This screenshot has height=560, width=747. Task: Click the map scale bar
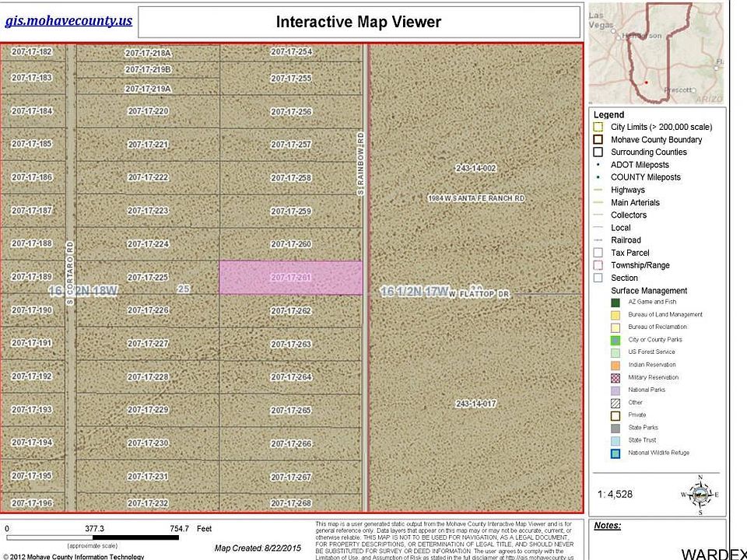[x=109, y=537]
